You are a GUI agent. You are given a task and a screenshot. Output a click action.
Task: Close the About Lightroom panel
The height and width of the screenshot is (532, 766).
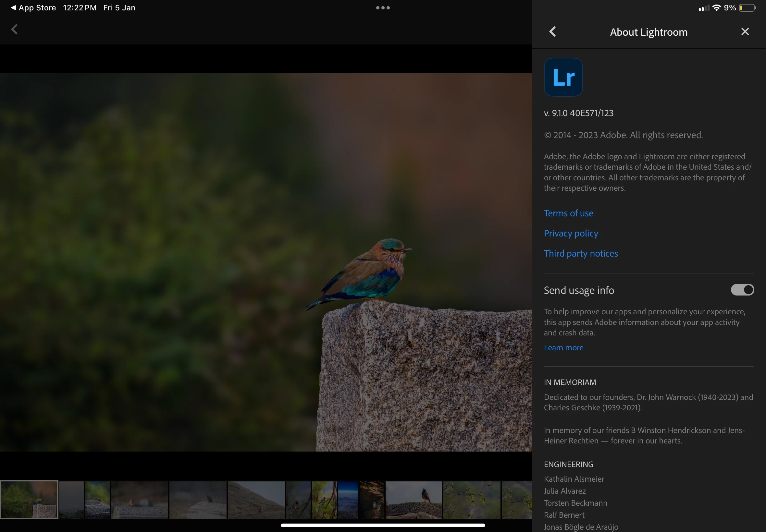point(745,32)
